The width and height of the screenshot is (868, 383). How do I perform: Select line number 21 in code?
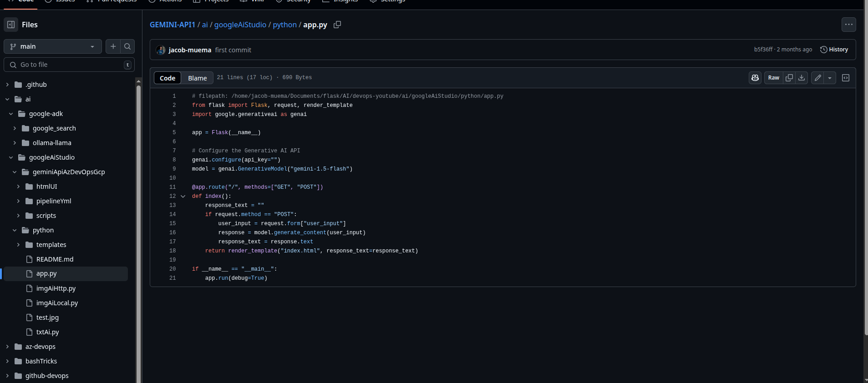tap(173, 278)
